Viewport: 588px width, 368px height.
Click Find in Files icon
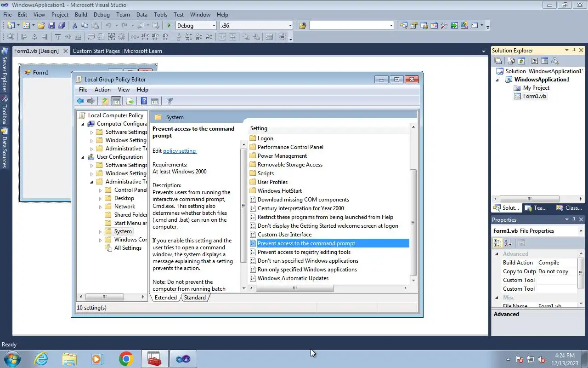pos(302,26)
